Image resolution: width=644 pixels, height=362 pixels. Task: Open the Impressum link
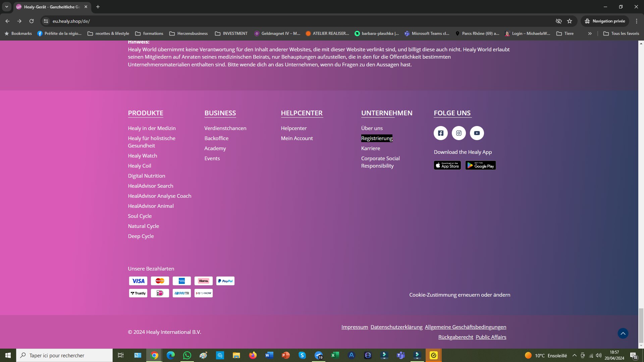[355, 327]
